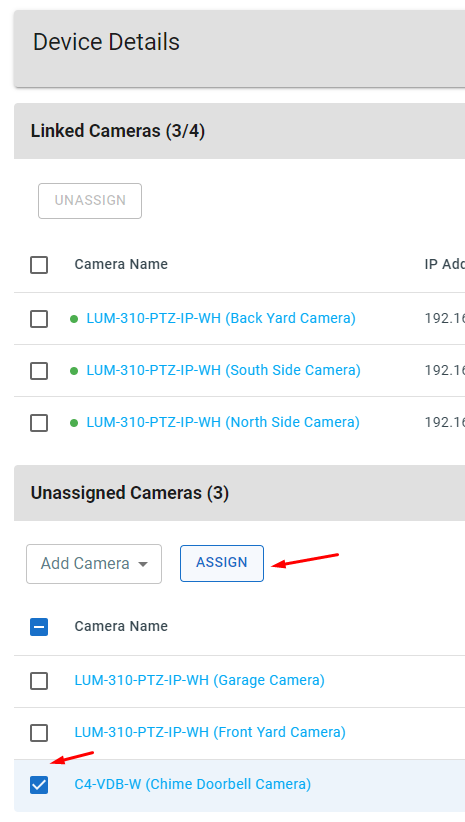Click the UNASSIGN button

click(90, 201)
